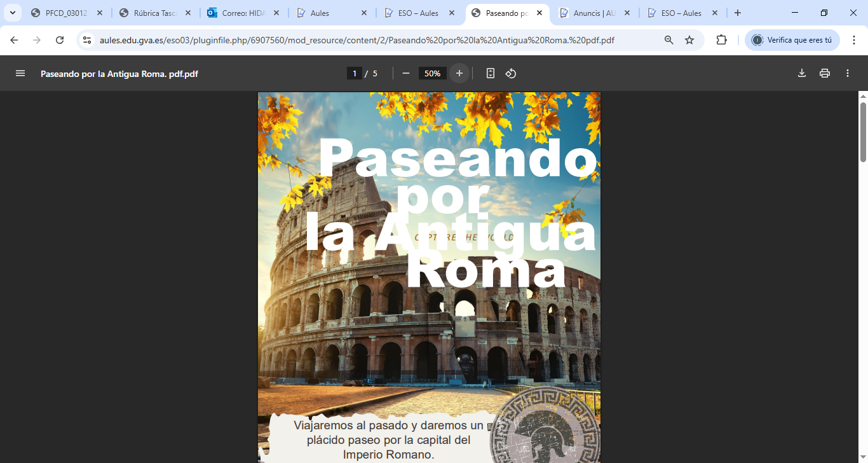Click the 50% zoom level field
The width and height of the screenshot is (868, 463).
[x=432, y=73]
